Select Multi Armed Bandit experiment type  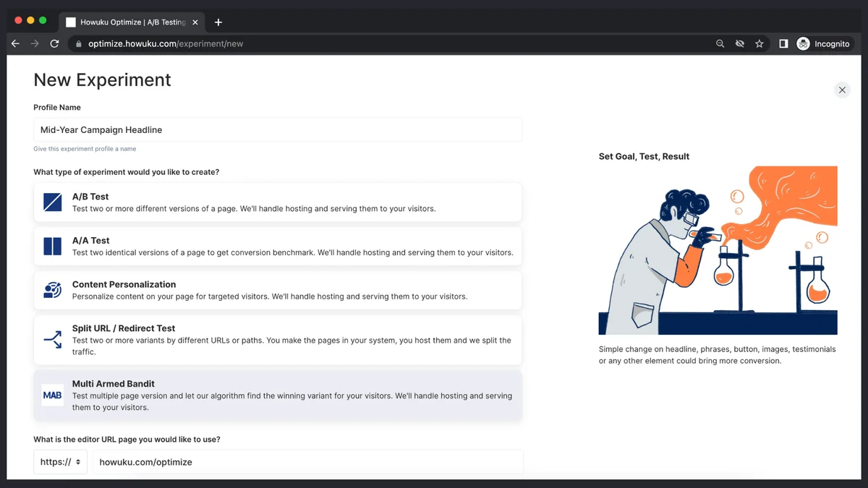pyautogui.click(x=278, y=395)
